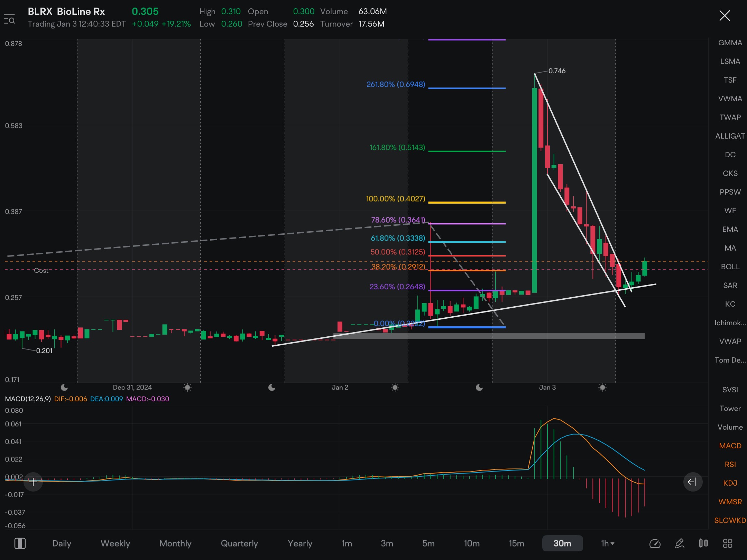This screenshot has height=560, width=747.
Task: Enable the LSMA indicator
Action: tap(730, 61)
